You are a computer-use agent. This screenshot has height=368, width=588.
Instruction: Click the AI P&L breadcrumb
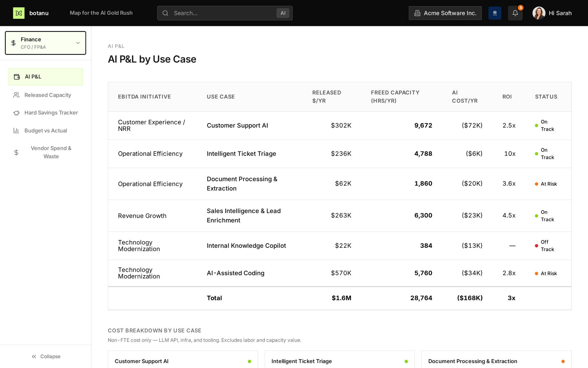click(x=116, y=46)
